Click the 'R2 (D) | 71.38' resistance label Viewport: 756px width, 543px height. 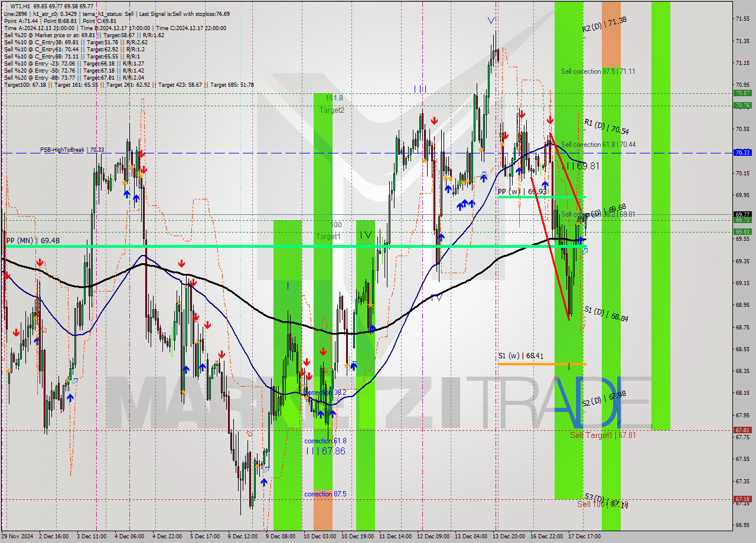604,24
